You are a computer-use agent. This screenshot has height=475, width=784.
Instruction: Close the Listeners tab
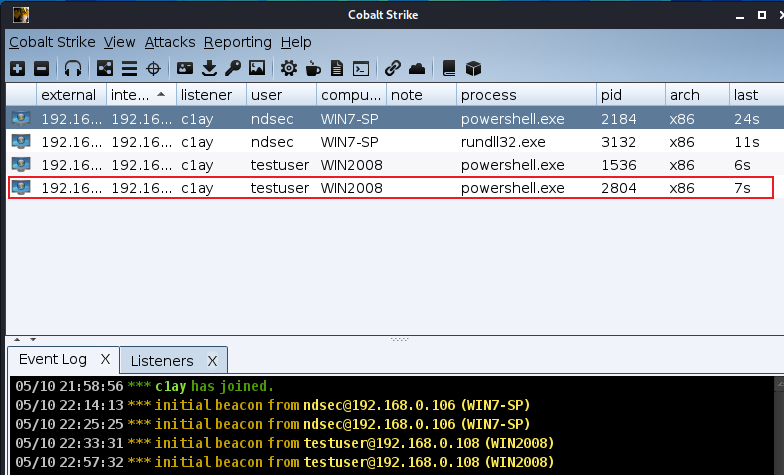(212, 361)
